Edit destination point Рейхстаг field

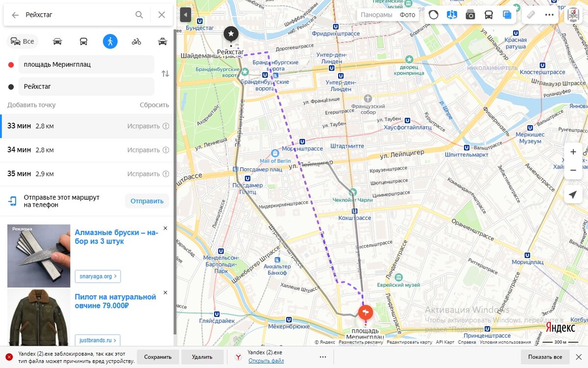coord(86,86)
